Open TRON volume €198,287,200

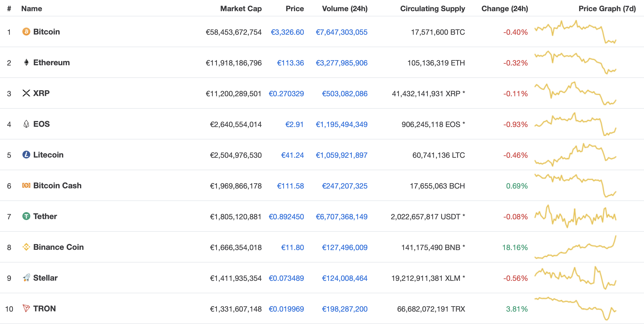345,309
